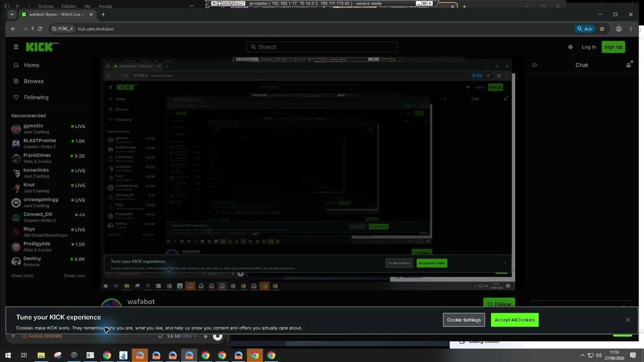
Task: Open boneclinks' channel from Recommended
Action: [49, 173]
